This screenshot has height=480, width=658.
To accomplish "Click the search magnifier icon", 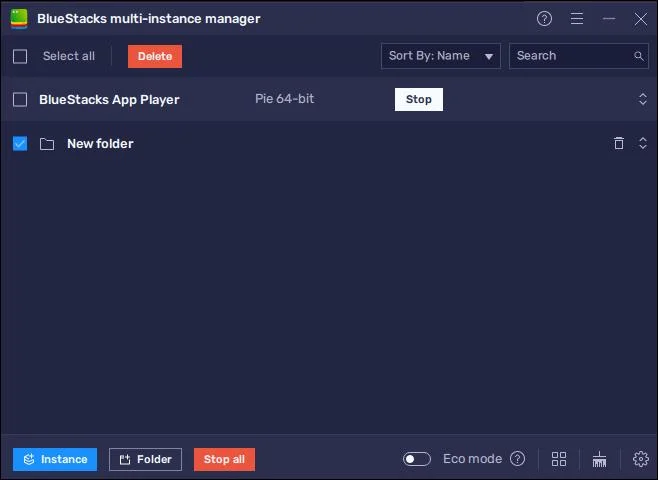I will pyautogui.click(x=638, y=56).
